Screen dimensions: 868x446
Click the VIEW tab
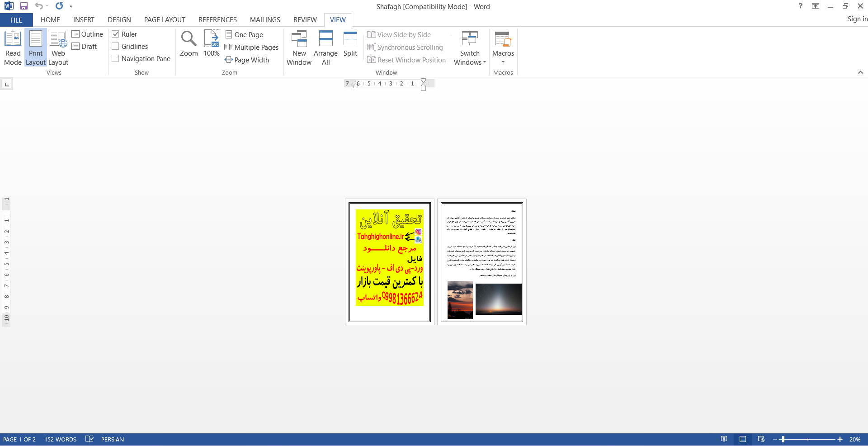pyautogui.click(x=338, y=20)
